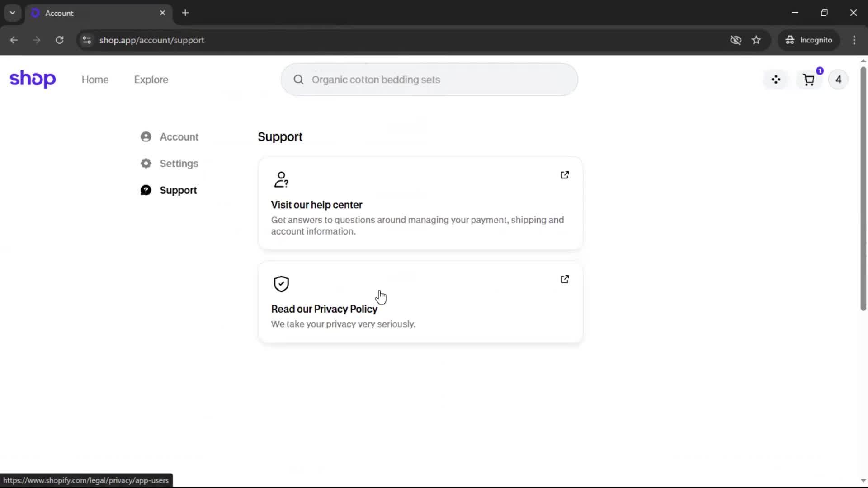Image resolution: width=868 pixels, height=488 pixels.
Task: Click help center external link icon
Action: coord(565,175)
